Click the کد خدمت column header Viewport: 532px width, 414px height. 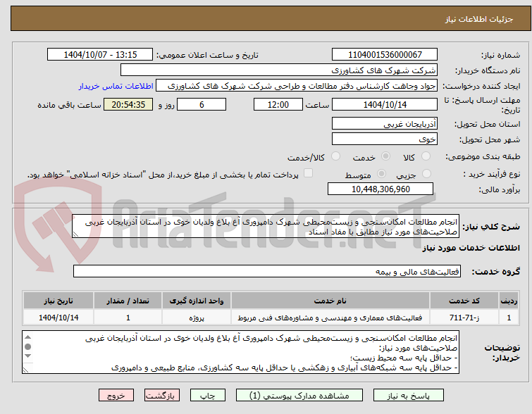[x=464, y=301]
